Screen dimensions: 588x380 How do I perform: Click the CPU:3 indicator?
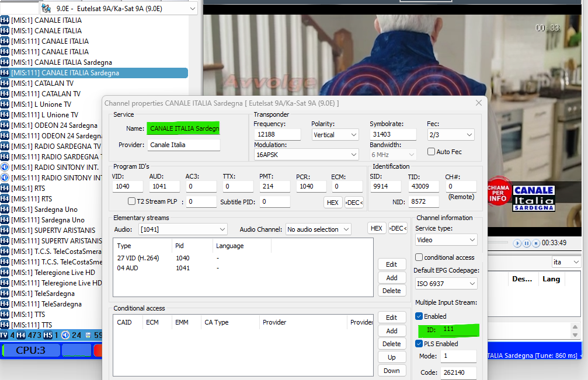point(31,350)
